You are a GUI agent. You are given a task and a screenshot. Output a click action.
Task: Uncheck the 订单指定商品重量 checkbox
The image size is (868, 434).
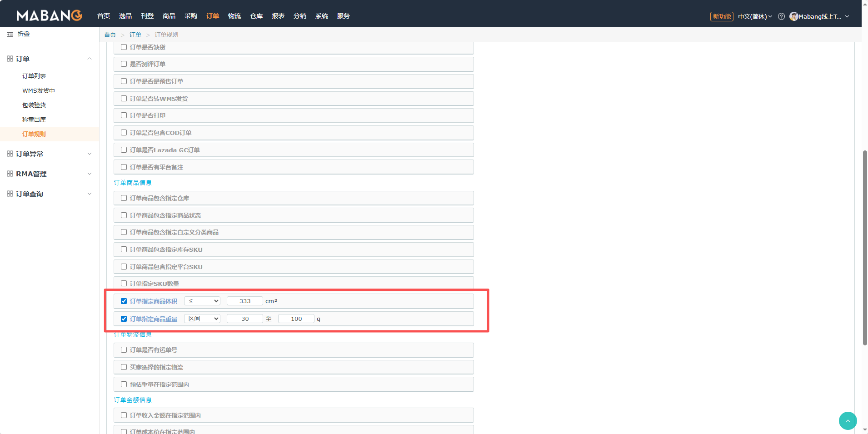pos(124,319)
